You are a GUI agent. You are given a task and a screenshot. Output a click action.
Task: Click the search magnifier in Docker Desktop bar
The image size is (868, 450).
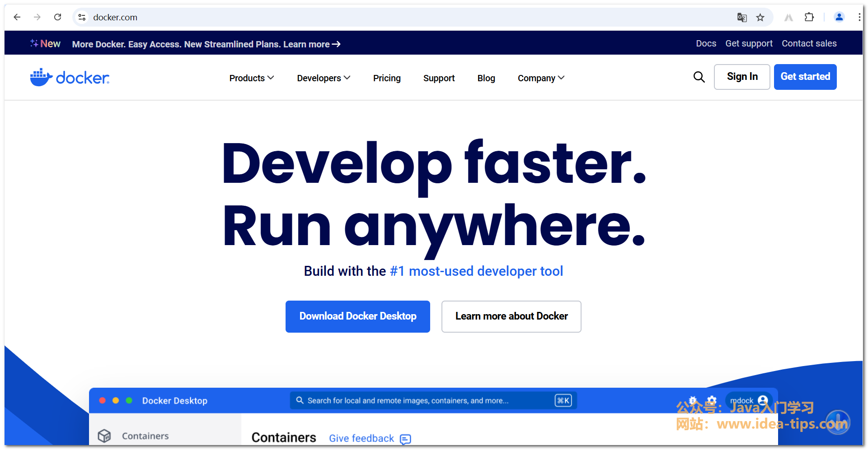[x=300, y=400]
